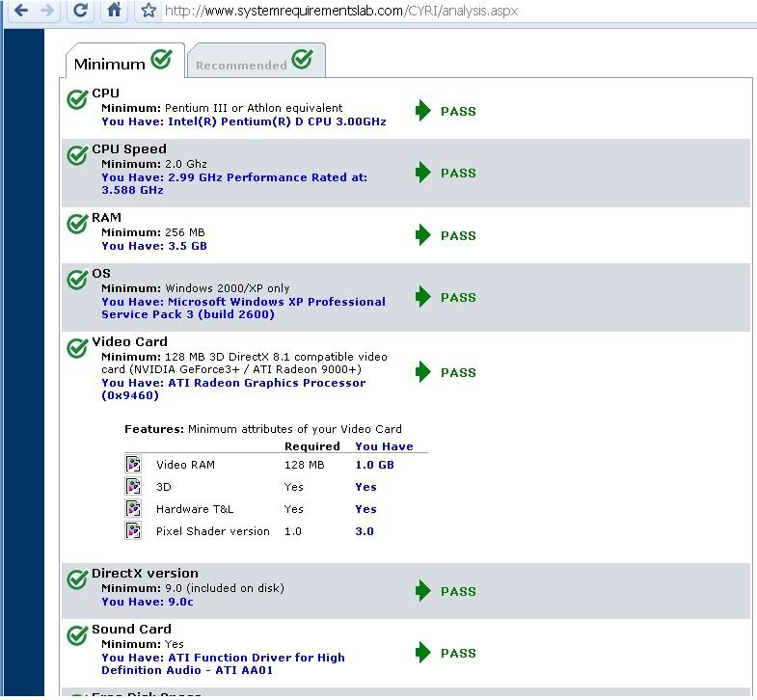
Task: Go to the browser home page icon
Action: [114, 11]
